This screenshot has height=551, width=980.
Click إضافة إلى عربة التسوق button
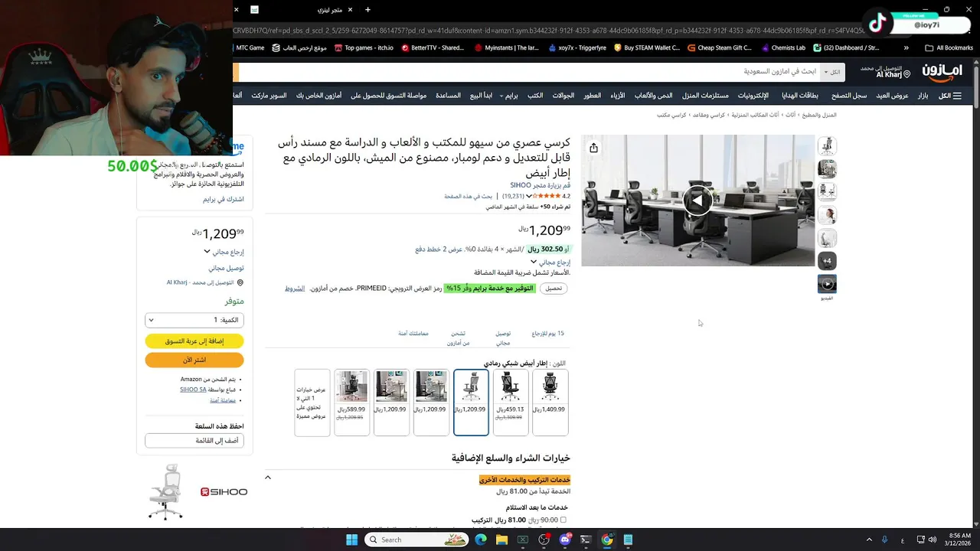click(194, 341)
